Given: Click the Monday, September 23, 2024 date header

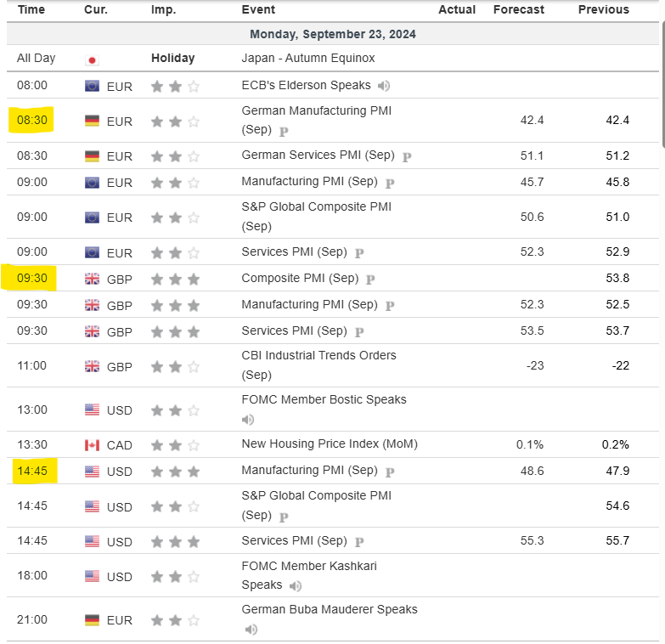Looking at the screenshot, I should tap(332, 35).
